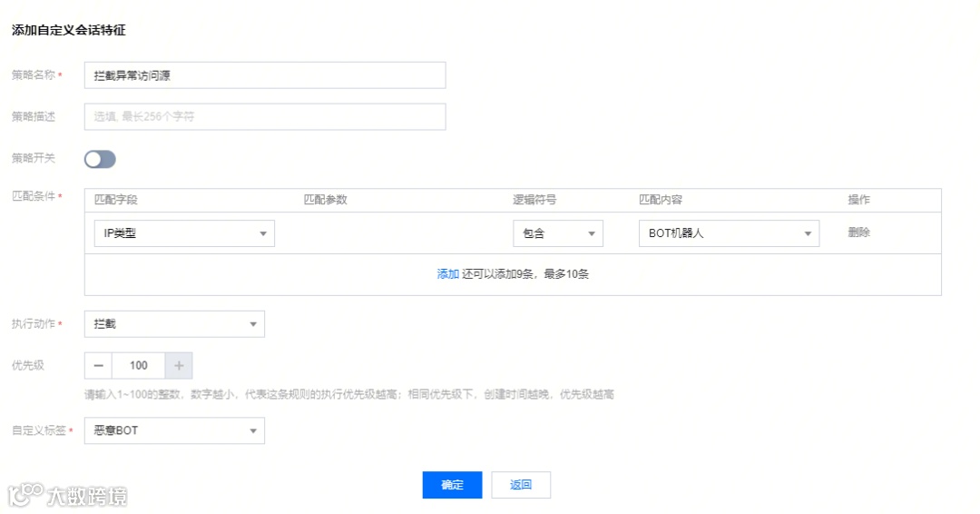Click the 匹配字段 column header
The height and width of the screenshot is (514, 980).
tap(115, 200)
